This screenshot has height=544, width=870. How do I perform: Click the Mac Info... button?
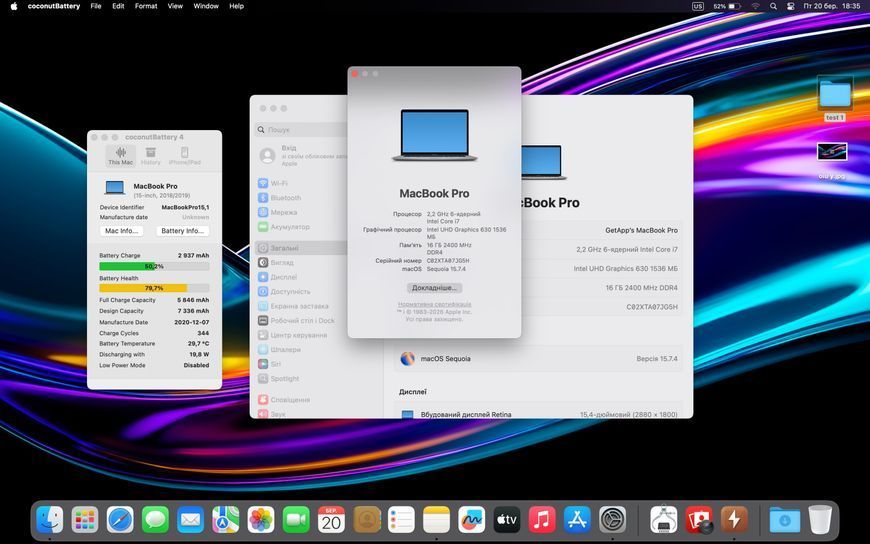point(122,231)
